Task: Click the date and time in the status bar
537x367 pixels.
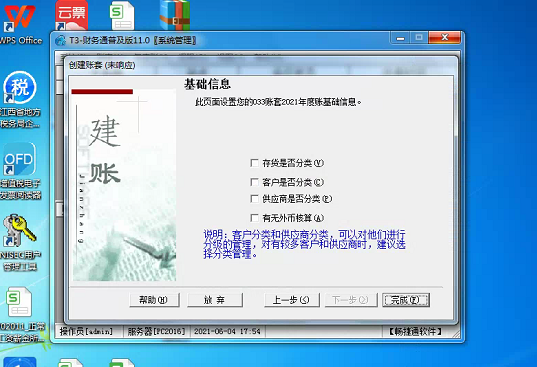Action: pyautogui.click(x=227, y=331)
